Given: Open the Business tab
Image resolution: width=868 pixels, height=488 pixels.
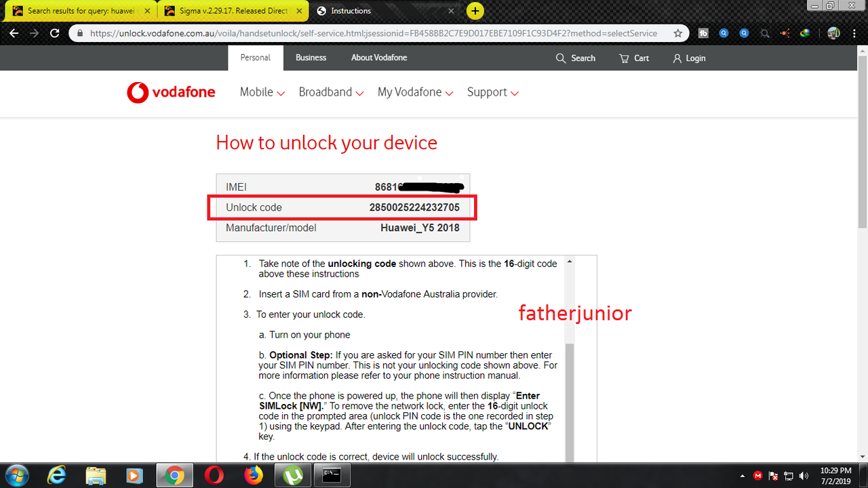Looking at the screenshot, I should pos(311,58).
